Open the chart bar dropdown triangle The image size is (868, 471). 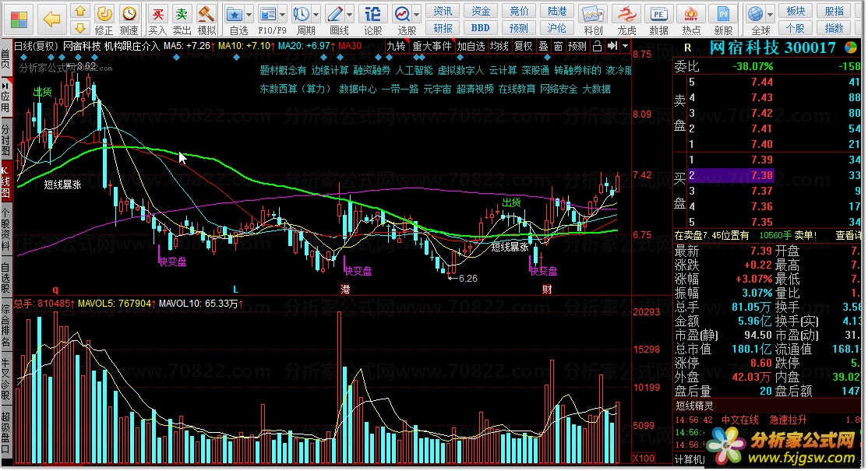pos(625,47)
